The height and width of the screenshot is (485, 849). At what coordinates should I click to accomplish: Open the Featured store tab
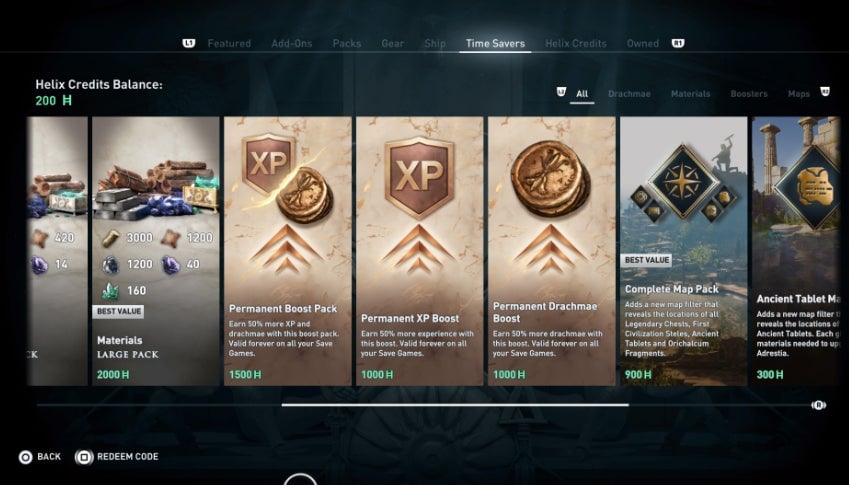(x=229, y=43)
